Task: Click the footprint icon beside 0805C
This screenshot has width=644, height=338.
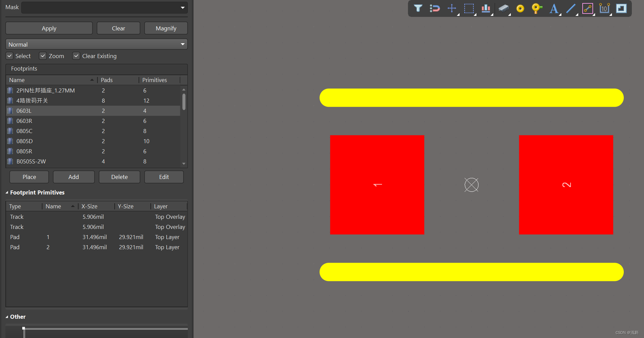Action: 10,131
